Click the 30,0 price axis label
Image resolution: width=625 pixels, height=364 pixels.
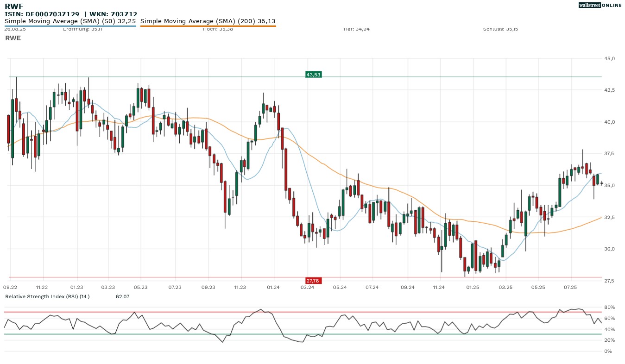click(609, 249)
